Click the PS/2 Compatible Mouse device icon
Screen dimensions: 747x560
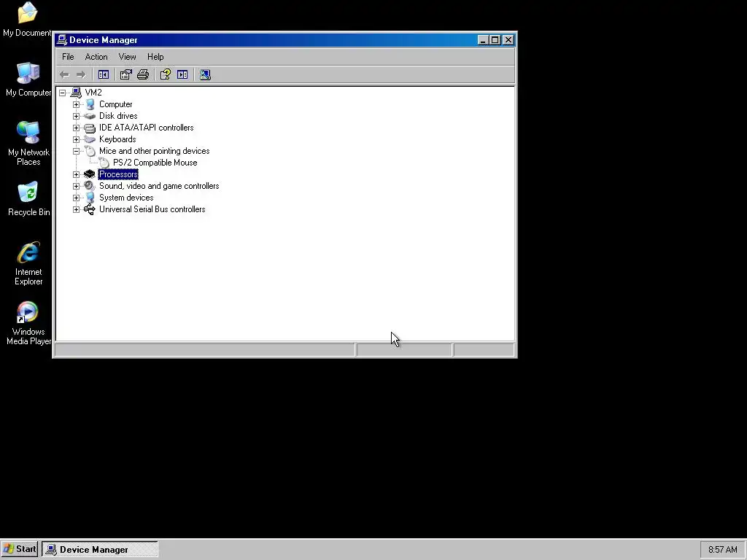(x=104, y=163)
